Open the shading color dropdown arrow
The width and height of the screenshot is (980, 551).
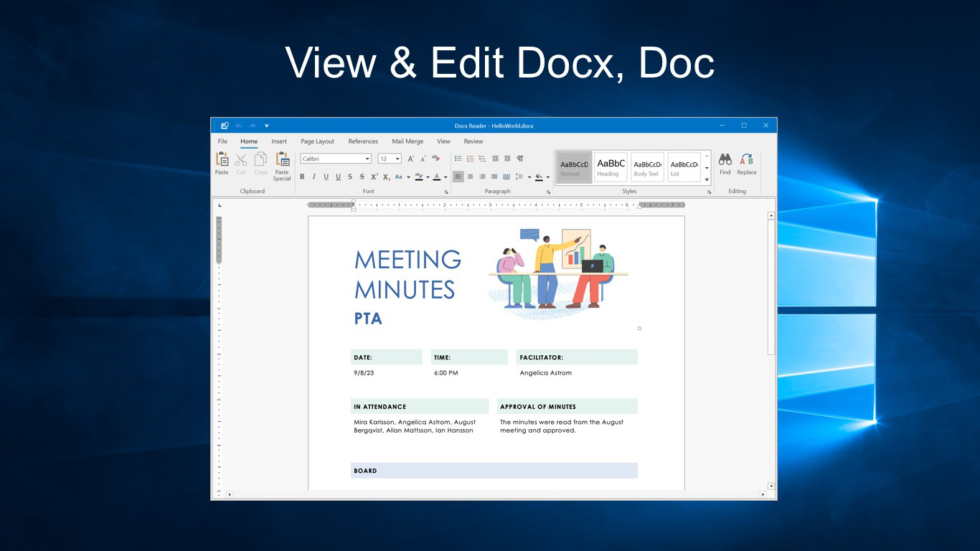[547, 177]
